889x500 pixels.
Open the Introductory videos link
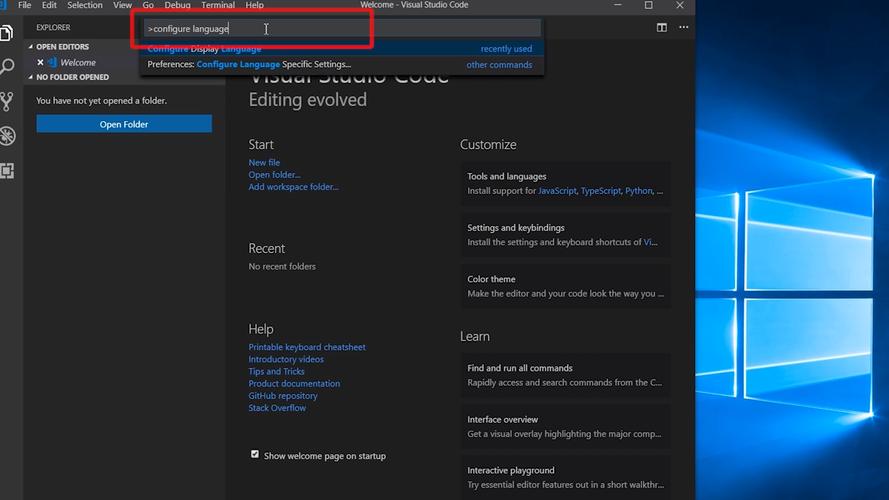tap(286, 359)
